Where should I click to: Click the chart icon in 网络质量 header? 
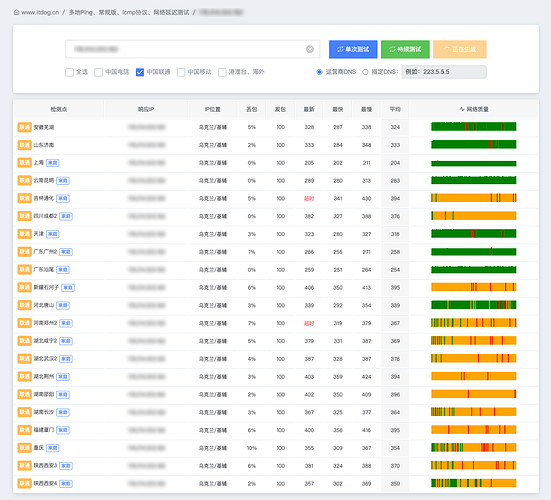(462, 109)
